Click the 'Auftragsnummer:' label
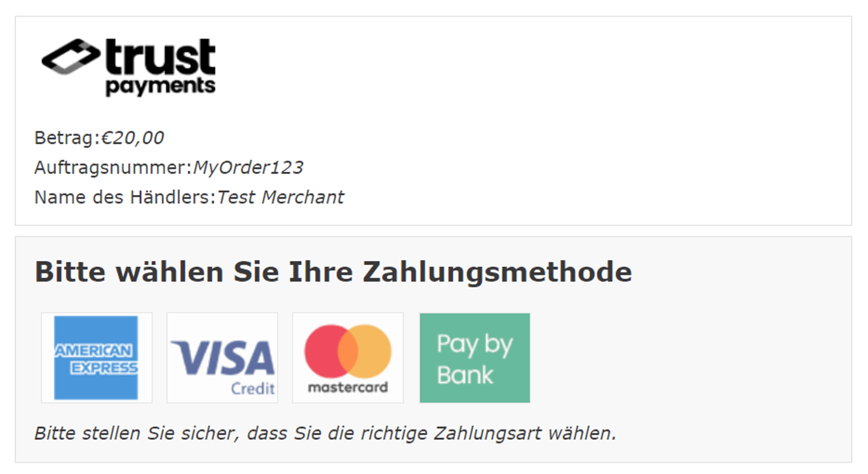 tap(114, 168)
